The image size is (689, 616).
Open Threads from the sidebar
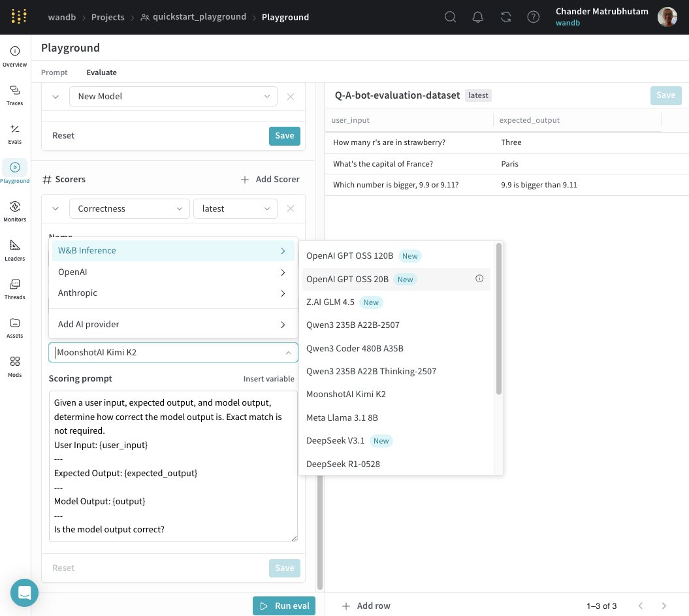15,289
